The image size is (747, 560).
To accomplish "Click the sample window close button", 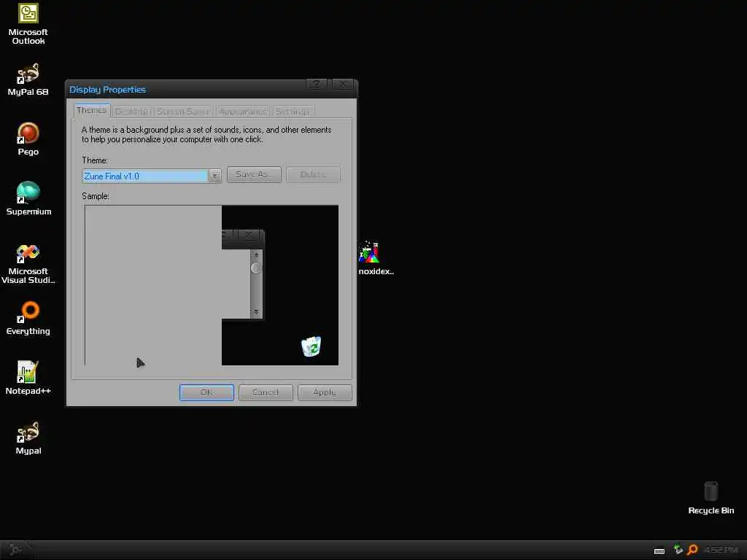I will click(x=248, y=235).
